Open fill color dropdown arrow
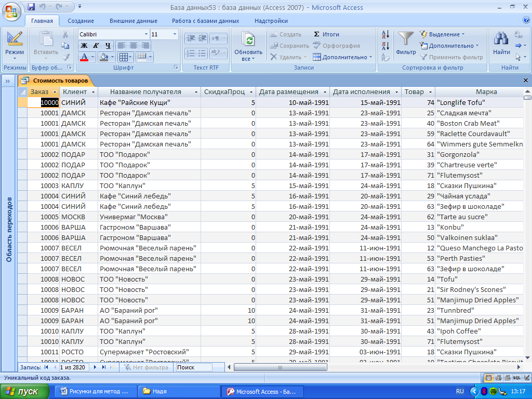Screen dimensions: 532x399 pyautogui.click(x=112, y=57)
